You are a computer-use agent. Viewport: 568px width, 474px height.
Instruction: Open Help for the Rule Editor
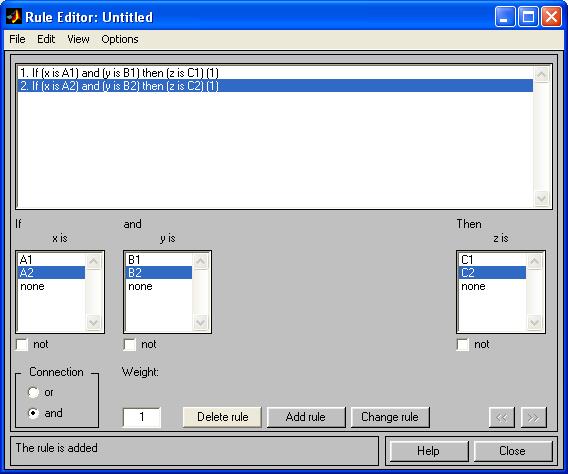coord(429,451)
